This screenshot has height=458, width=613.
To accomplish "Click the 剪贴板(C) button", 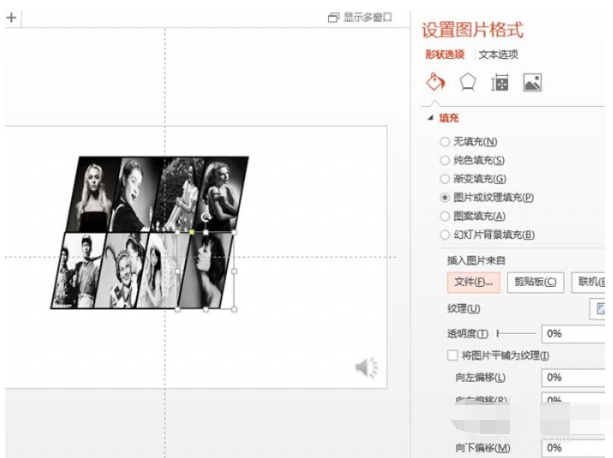I will [535, 282].
